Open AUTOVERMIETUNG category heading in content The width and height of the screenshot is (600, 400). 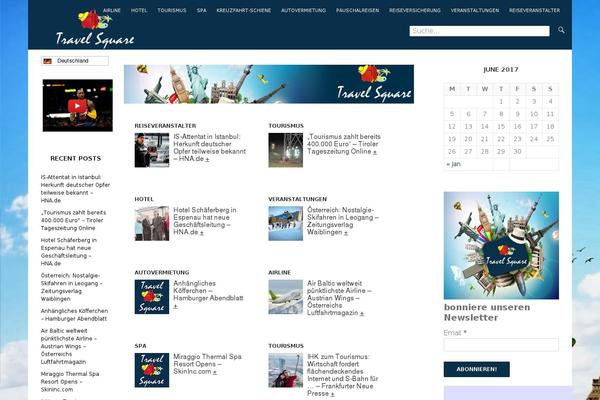pos(162,273)
